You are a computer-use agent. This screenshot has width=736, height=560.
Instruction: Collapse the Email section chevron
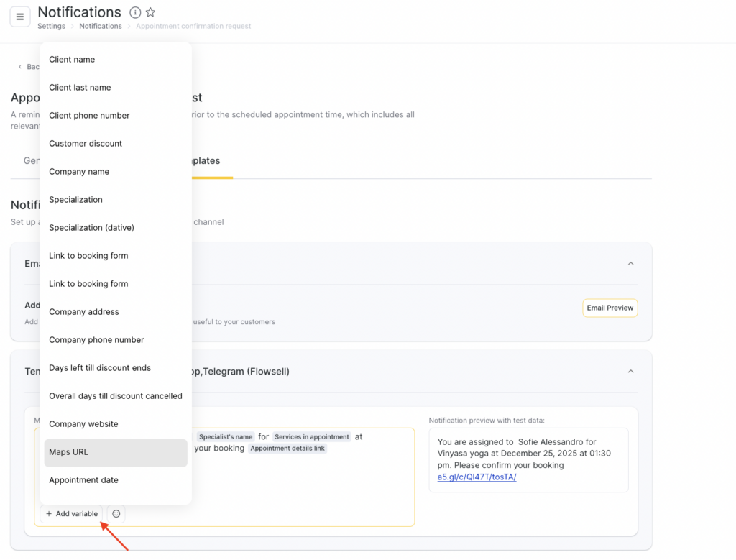[630, 264]
